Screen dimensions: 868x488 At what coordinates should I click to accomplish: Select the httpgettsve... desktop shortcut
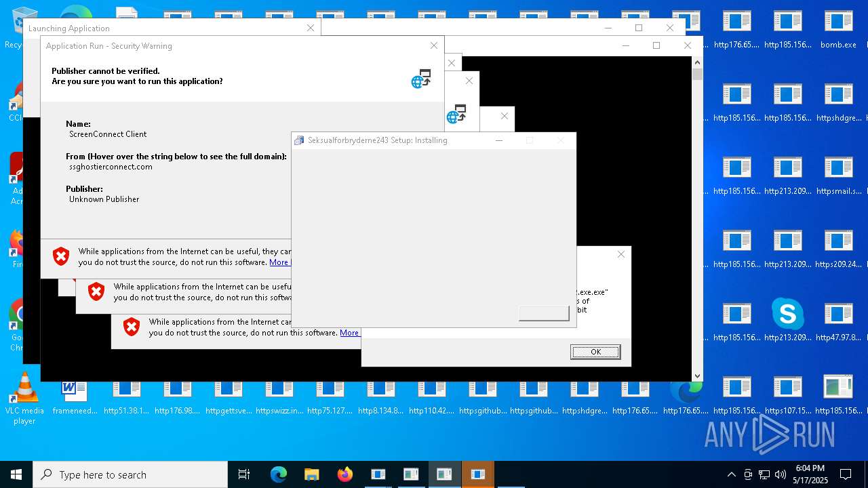229,396
